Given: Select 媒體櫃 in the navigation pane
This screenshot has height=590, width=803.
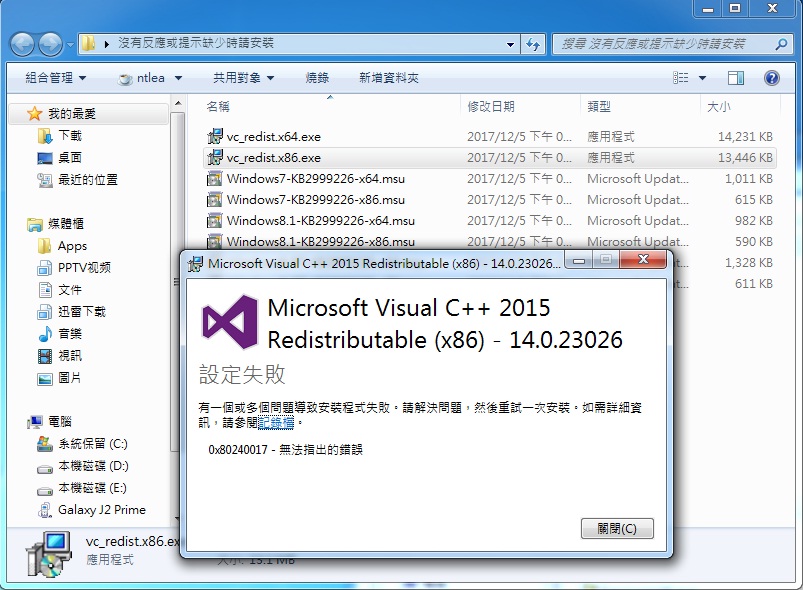Looking at the screenshot, I should [66, 224].
